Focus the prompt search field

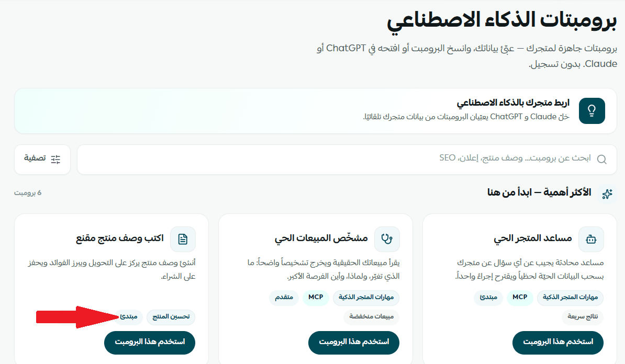(347, 160)
